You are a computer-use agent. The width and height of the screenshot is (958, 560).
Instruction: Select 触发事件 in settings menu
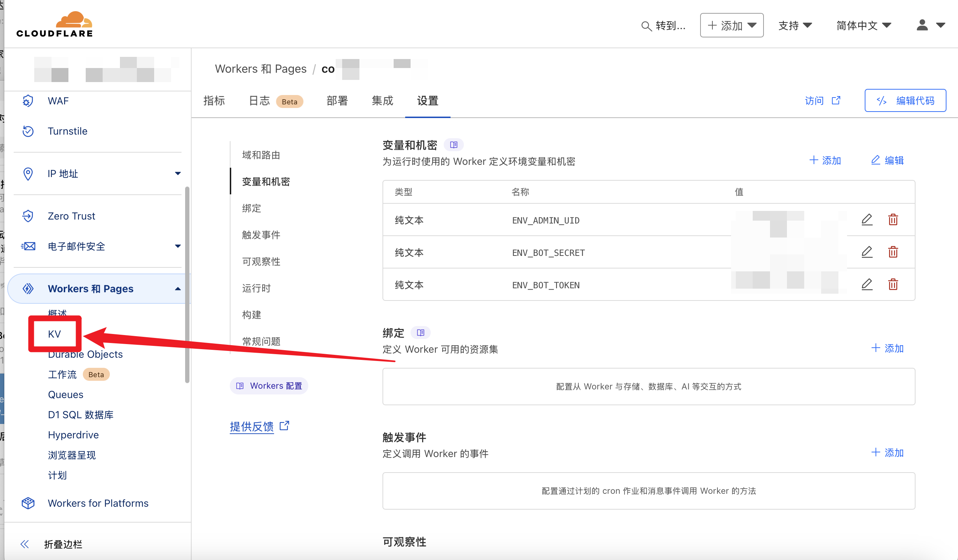[261, 235]
